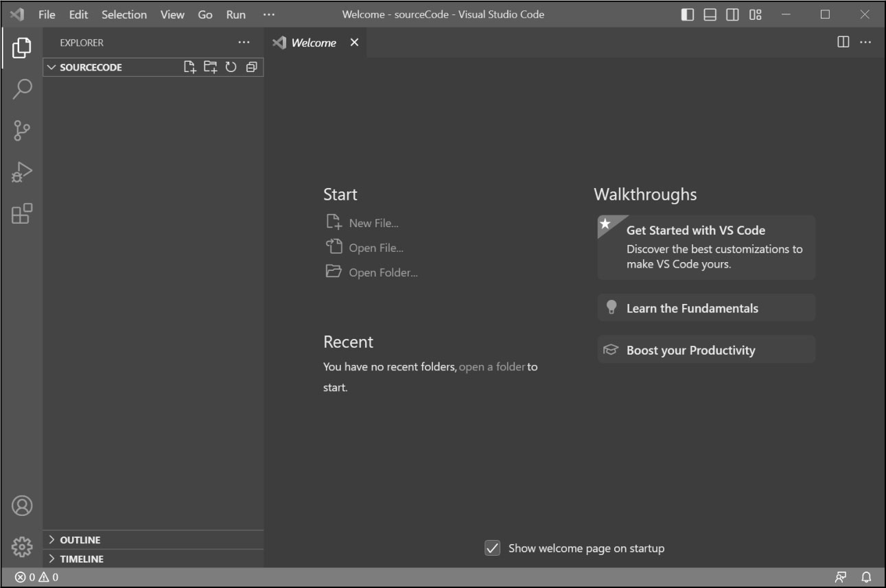Toggle the primary side bar layout icon
The height and width of the screenshot is (588, 886).
click(x=688, y=14)
